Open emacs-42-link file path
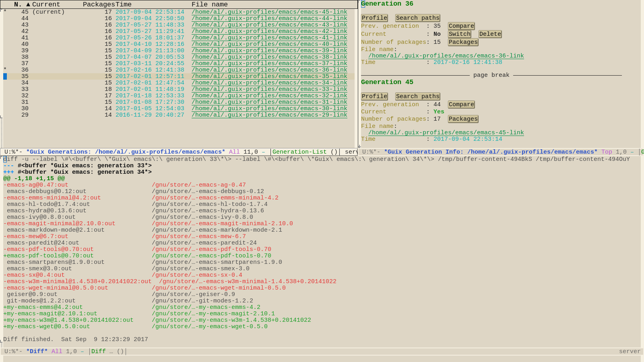644x362 pixels. click(269, 31)
